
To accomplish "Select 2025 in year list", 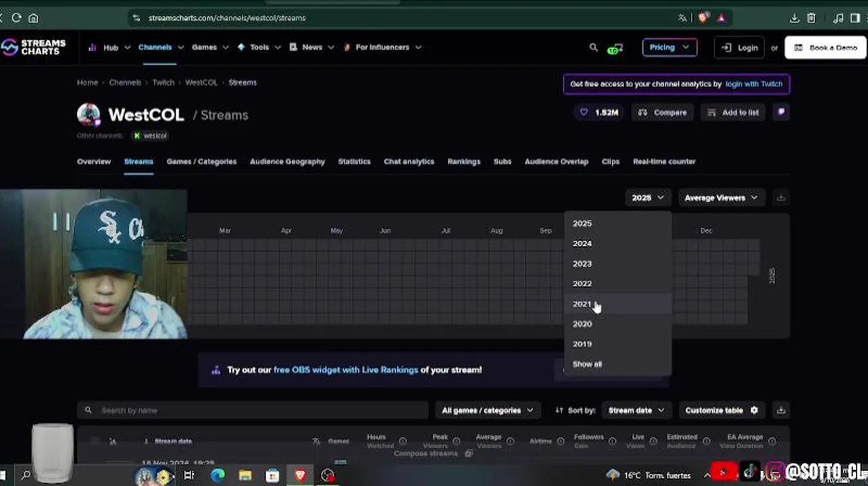I will click(x=618, y=223).
